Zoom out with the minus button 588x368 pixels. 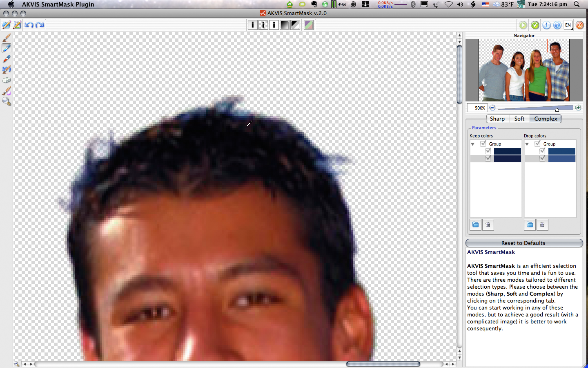492,108
